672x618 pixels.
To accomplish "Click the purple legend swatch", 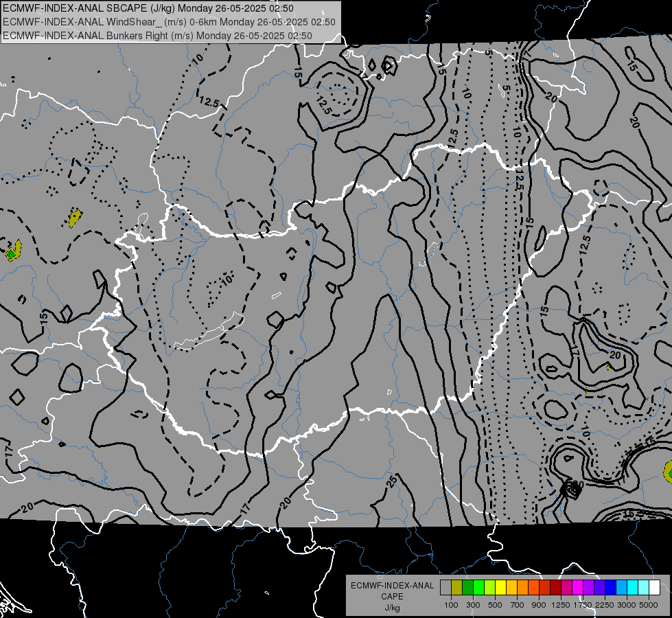I will tap(589, 587).
